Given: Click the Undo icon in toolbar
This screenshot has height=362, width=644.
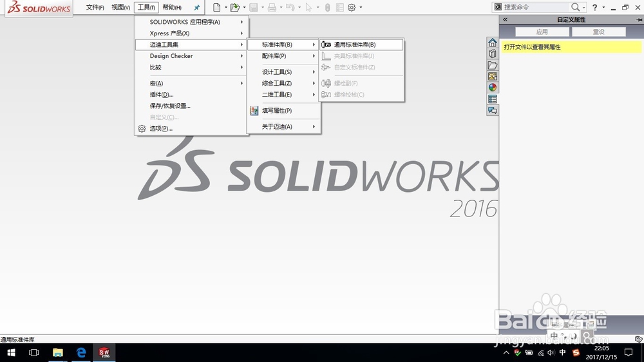Looking at the screenshot, I should pyautogui.click(x=290, y=7).
